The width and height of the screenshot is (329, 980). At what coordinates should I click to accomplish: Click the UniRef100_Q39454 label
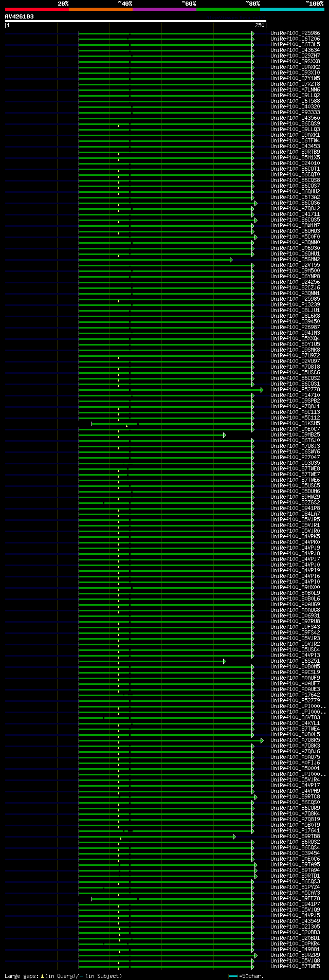295,854
